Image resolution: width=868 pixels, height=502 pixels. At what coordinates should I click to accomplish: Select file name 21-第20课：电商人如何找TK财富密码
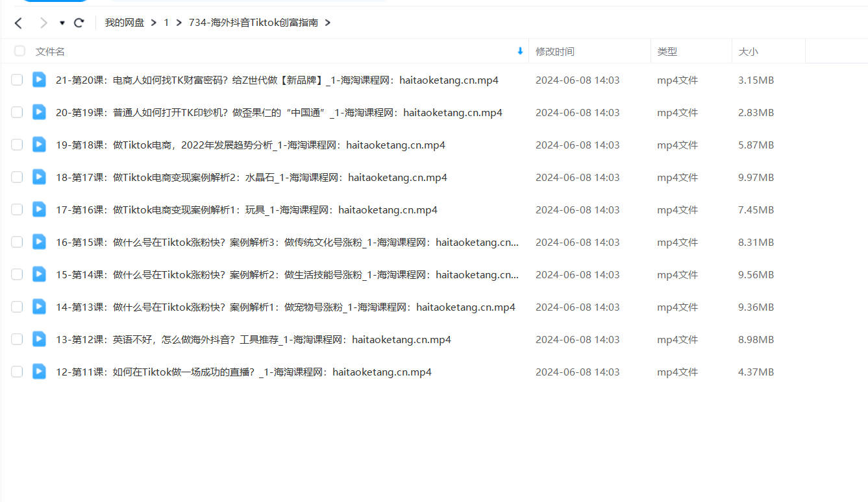click(277, 80)
